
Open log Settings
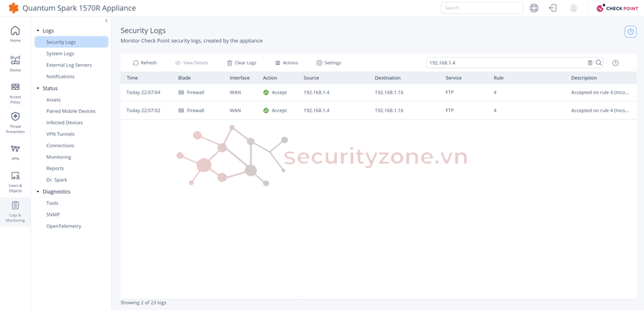[328, 63]
